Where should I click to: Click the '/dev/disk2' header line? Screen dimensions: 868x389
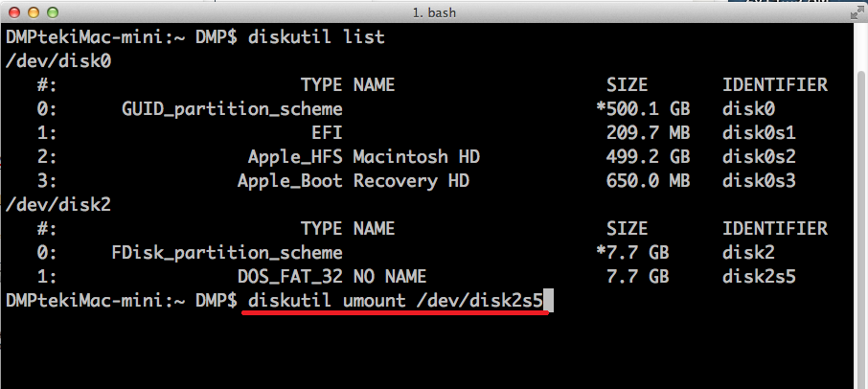pyautogui.click(x=58, y=205)
